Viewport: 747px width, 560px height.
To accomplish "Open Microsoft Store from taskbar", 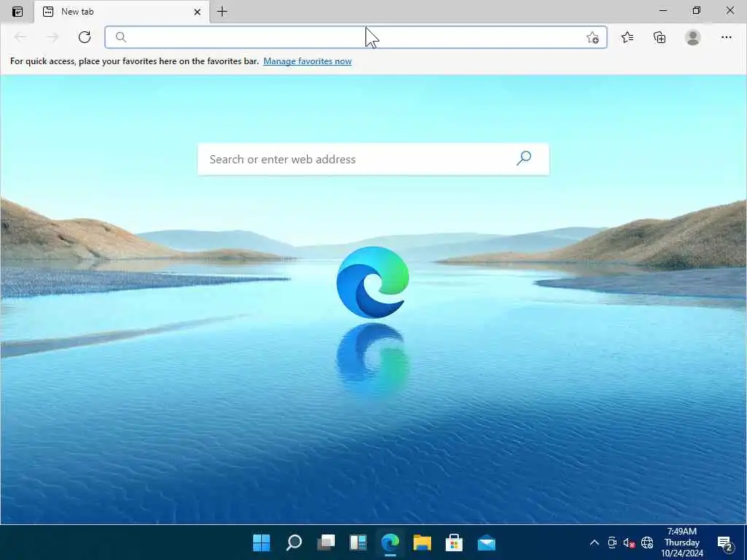I will click(454, 542).
